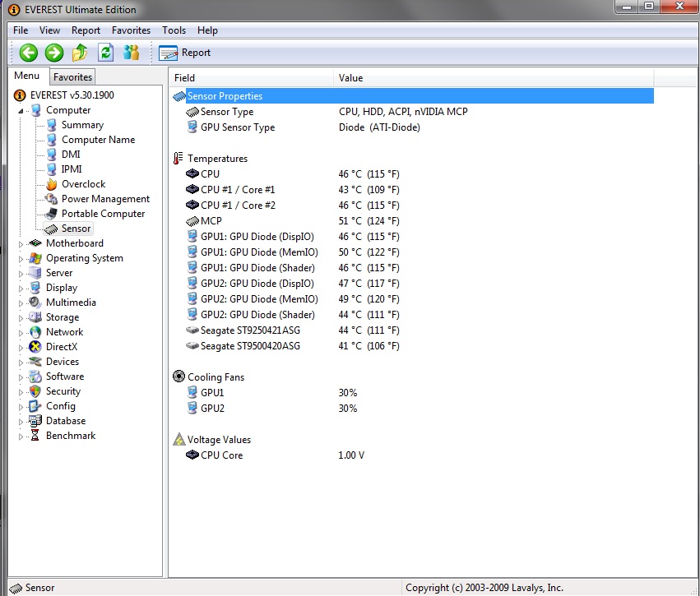Open the Favorites menu
Image resolution: width=700 pixels, height=596 pixels.
(132, 30)
